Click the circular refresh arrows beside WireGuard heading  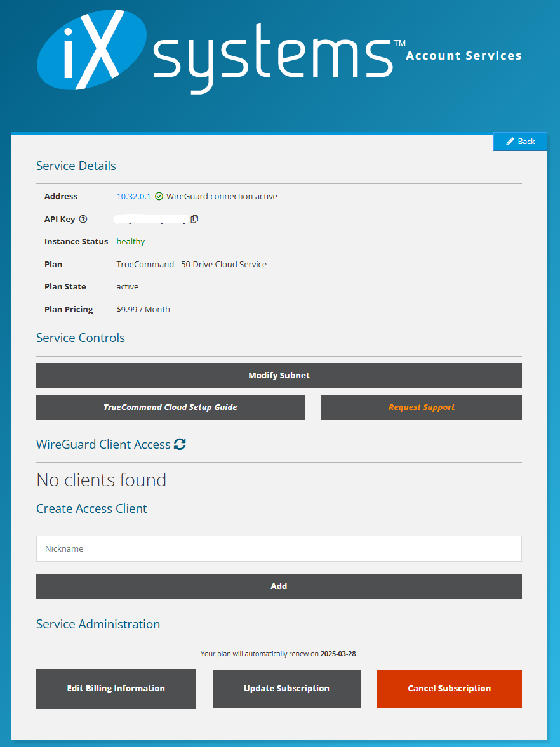tap(180, 444)
